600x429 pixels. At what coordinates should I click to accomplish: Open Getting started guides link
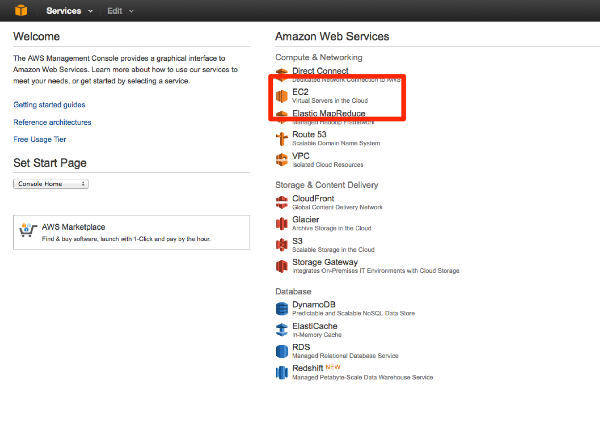[x=49, y=104]
